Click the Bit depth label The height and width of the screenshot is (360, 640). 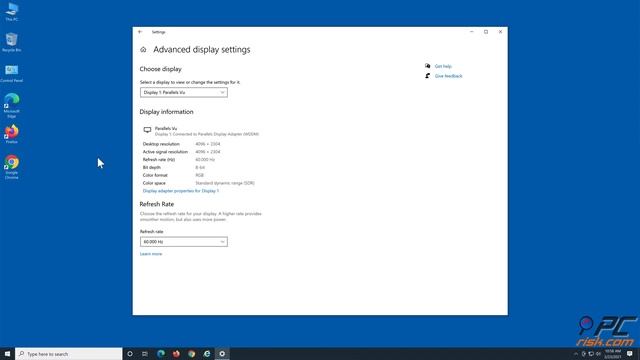[x=151, y=167]
